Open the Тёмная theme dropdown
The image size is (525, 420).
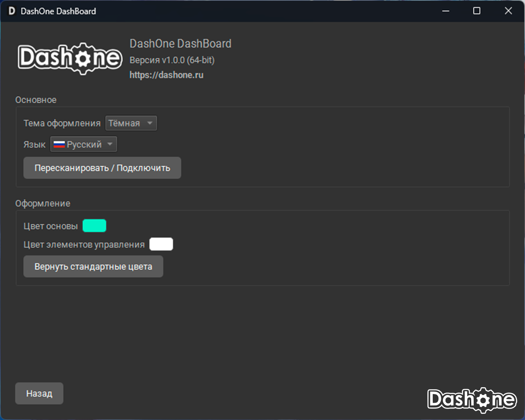pyautogui.click(x=131, y=123)
